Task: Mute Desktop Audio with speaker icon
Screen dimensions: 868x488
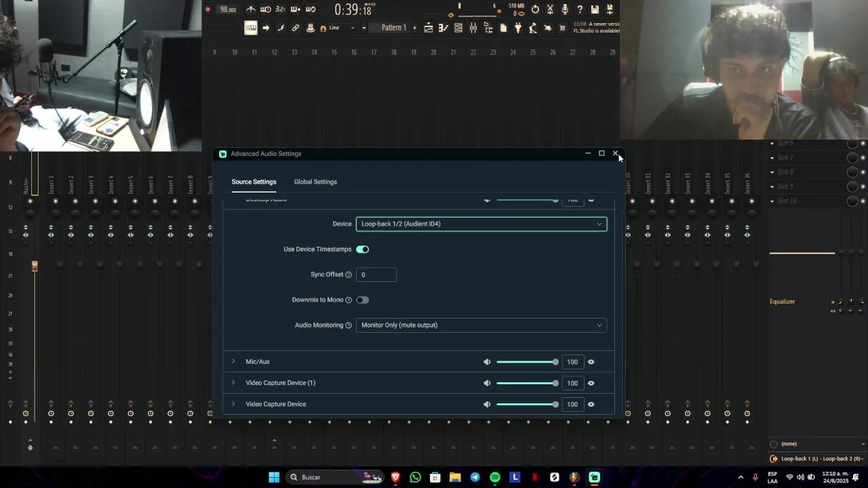Action: 487,199
